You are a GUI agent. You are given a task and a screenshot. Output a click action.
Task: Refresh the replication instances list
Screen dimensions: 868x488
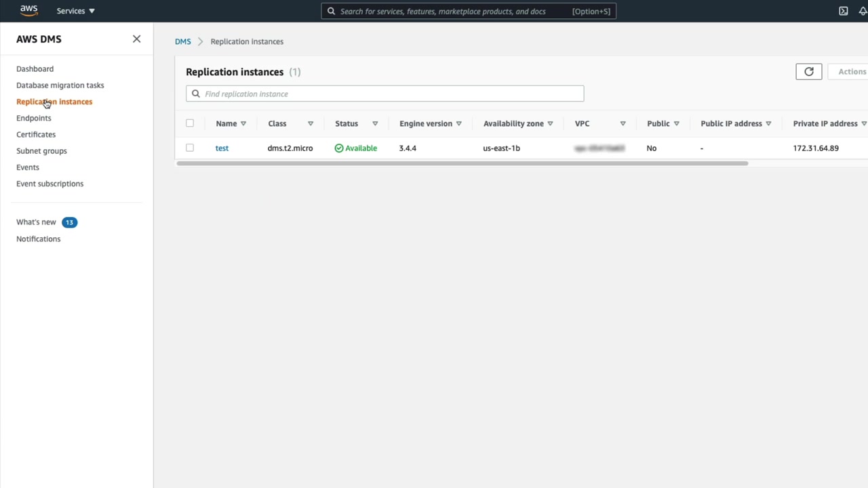click(808, 72)
